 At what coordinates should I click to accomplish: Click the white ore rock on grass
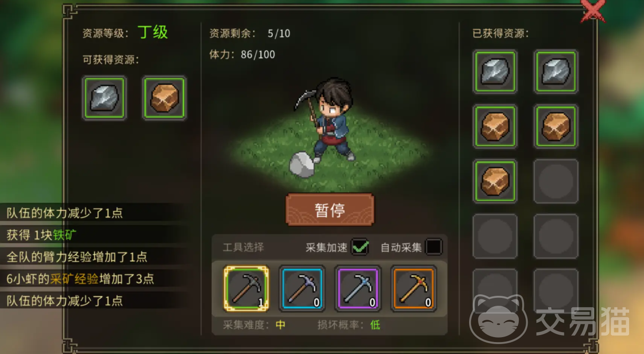point(303,165)
